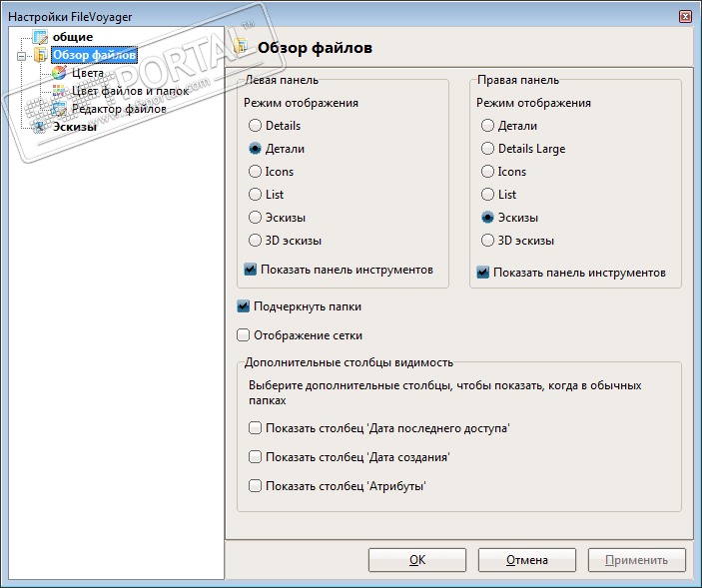Screen dimensions: 702x588
Task: Select List mode for left panel
Action: coord(255,195)
